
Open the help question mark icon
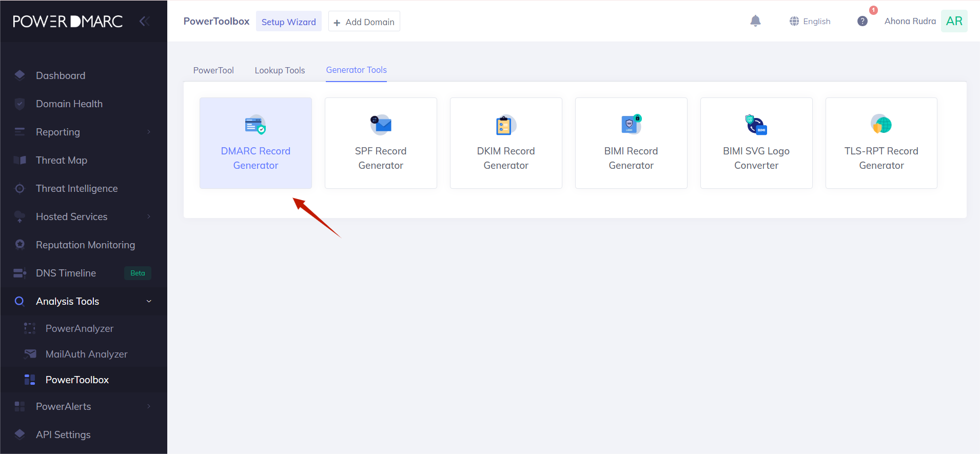click(863, 21)
